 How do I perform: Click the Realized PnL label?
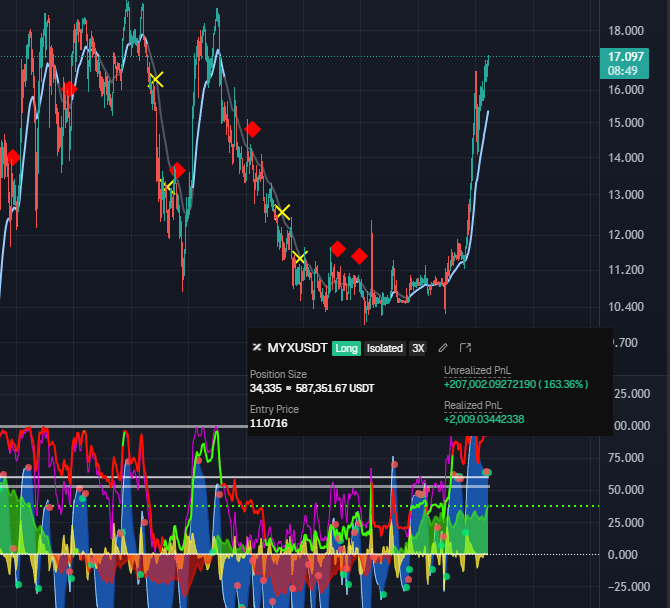pyautogui.click(x=472, y=405)
